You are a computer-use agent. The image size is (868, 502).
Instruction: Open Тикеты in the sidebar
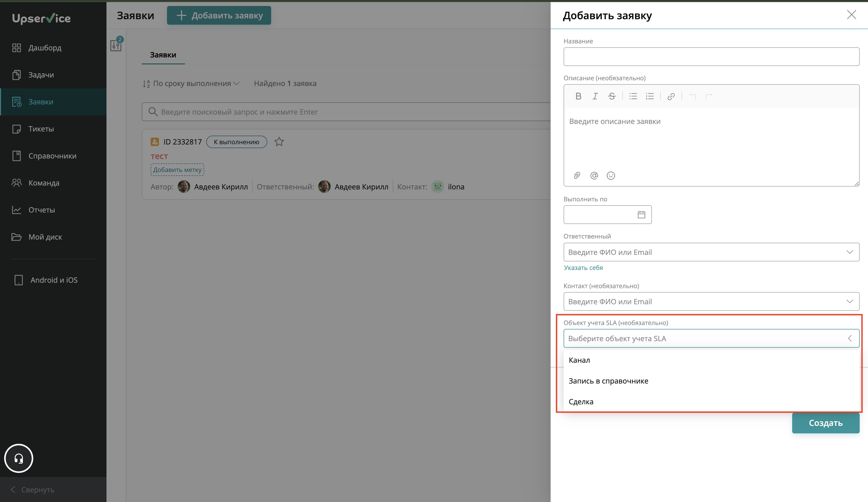[x=41, y=129]
